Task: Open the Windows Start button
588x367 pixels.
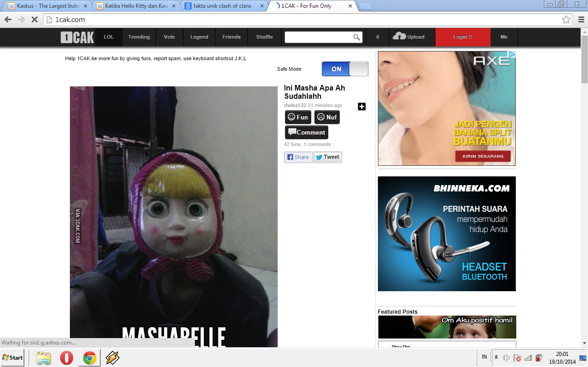Action: [x=12, y=357]
